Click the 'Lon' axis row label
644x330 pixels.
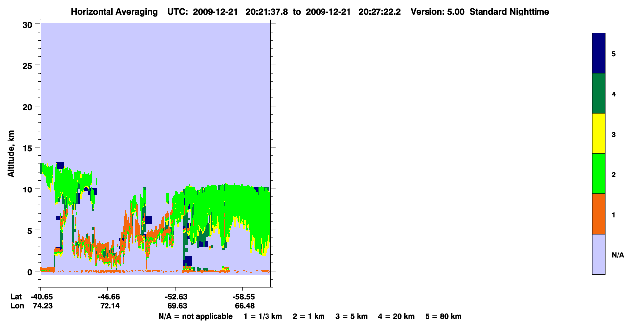coord(17,306)
